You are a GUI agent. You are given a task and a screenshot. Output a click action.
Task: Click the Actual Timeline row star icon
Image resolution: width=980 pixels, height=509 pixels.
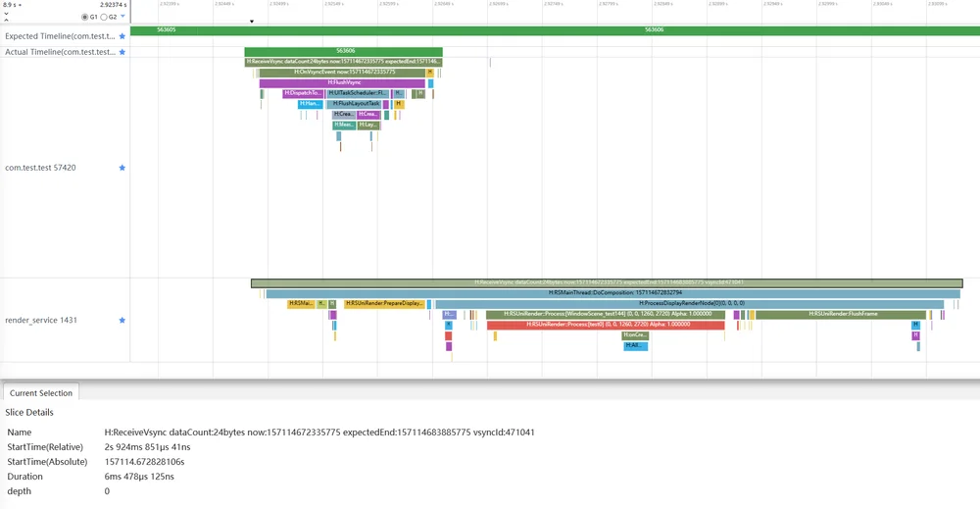[122, 52]
